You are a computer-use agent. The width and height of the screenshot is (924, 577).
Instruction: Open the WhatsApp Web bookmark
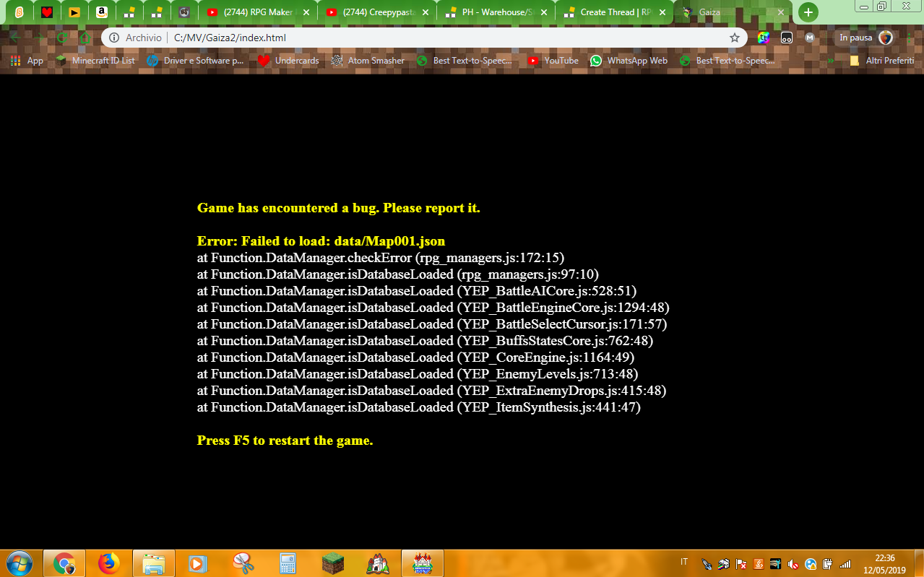pyautogui.click(x=629, y=61)
